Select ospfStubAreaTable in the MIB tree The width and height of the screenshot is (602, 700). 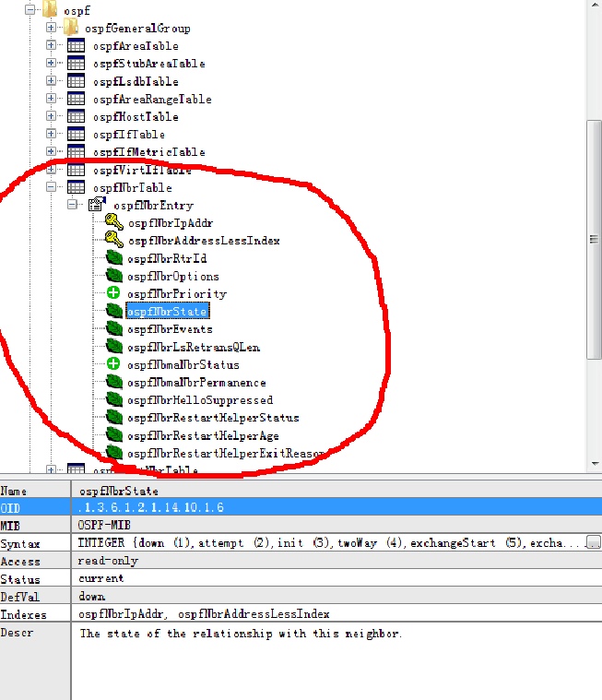pos(148,64)
